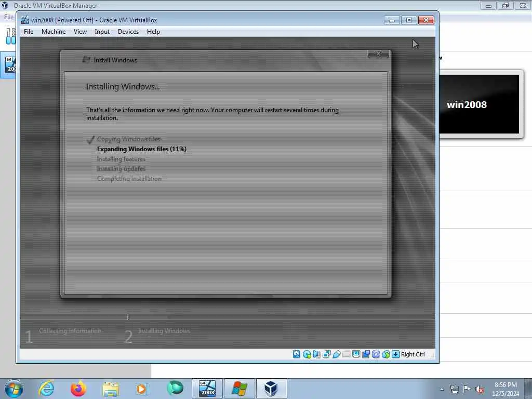
Task: Minimize the VirtualBox Manager window
Action: tap(488, 6)
